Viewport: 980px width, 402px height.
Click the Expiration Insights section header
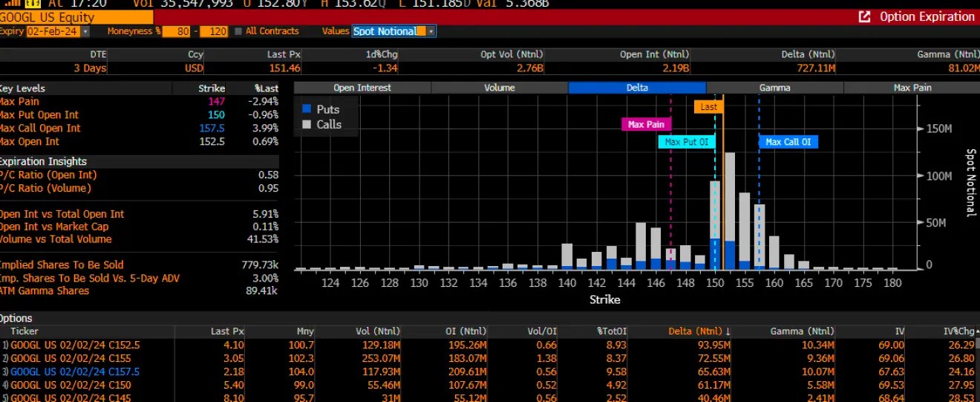43,161
